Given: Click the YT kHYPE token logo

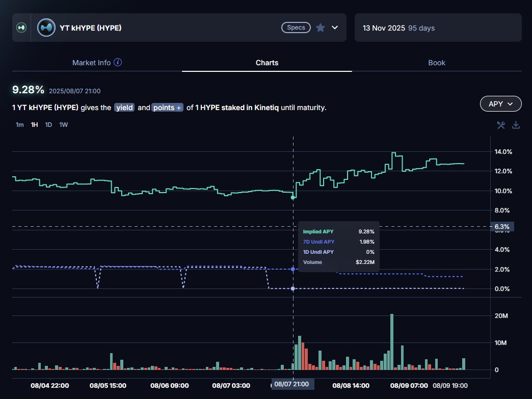Looking at the screenshot, I should click(46, 28).
